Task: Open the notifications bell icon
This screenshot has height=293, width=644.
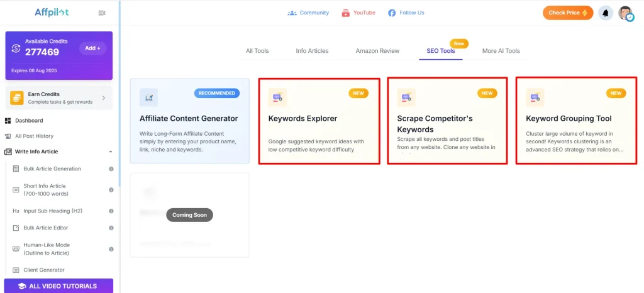Action: pyautogui.click(x=606, y=13)
